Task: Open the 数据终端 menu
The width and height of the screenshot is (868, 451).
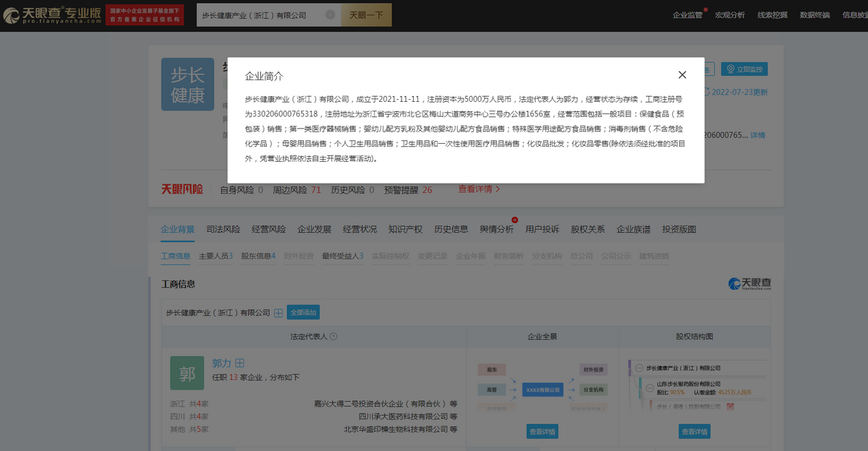Action: pos(815,14)
